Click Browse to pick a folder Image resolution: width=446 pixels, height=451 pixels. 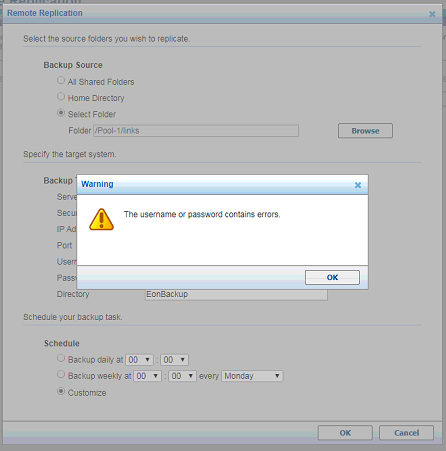pos(365,131)
